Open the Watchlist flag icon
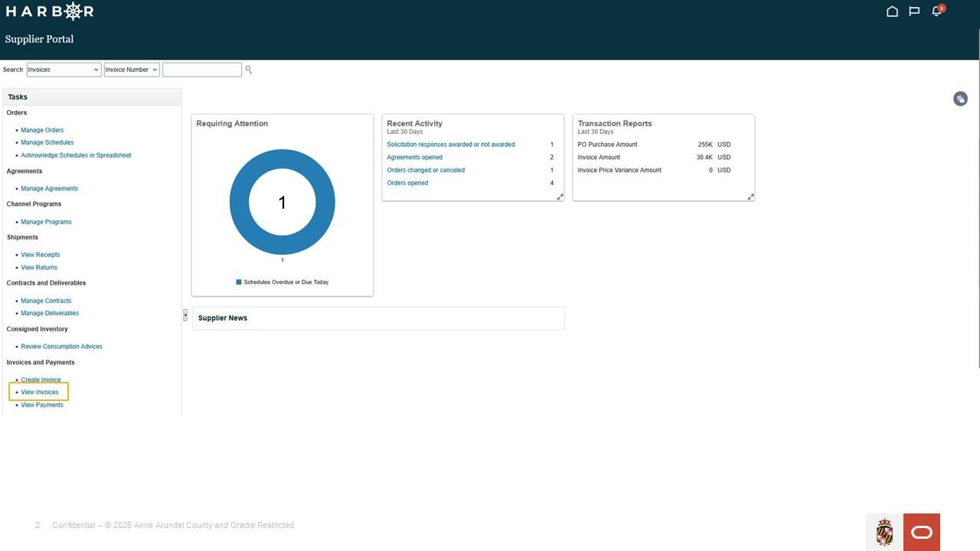 [914, 11]
